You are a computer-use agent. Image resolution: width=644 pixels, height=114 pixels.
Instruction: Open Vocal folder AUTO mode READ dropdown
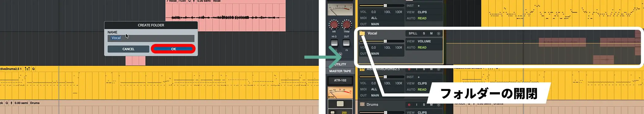pos(424,48)
